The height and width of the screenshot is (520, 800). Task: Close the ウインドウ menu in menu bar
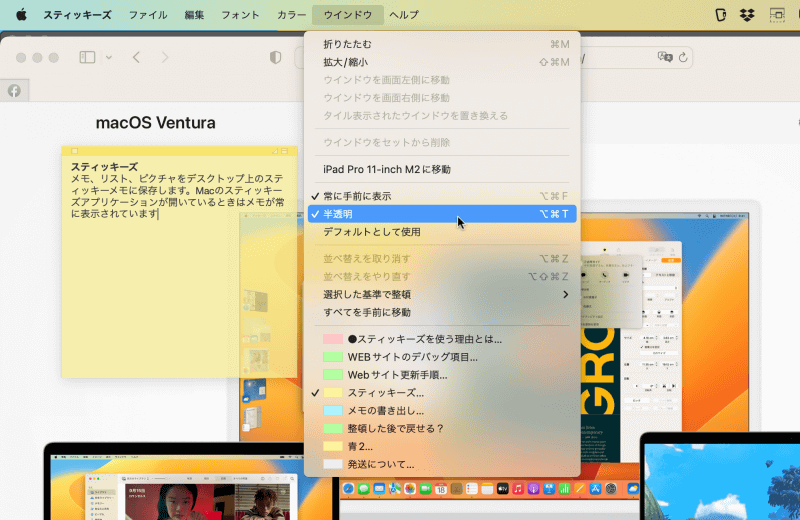[x=348, y=15]
